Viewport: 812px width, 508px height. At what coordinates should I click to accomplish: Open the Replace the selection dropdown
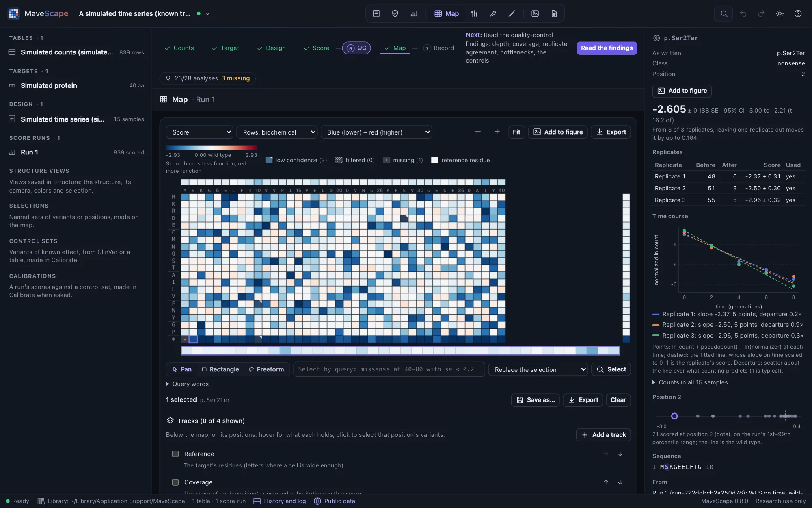pyautogui.click(x=538, y=369)
